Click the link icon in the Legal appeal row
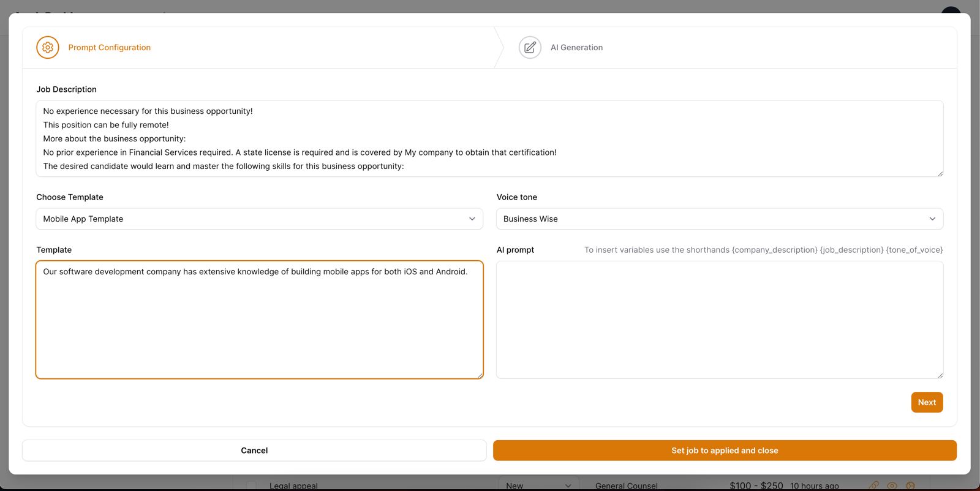Image resolution: width=980 pixels, height=491 pixels. coord(874,486)
